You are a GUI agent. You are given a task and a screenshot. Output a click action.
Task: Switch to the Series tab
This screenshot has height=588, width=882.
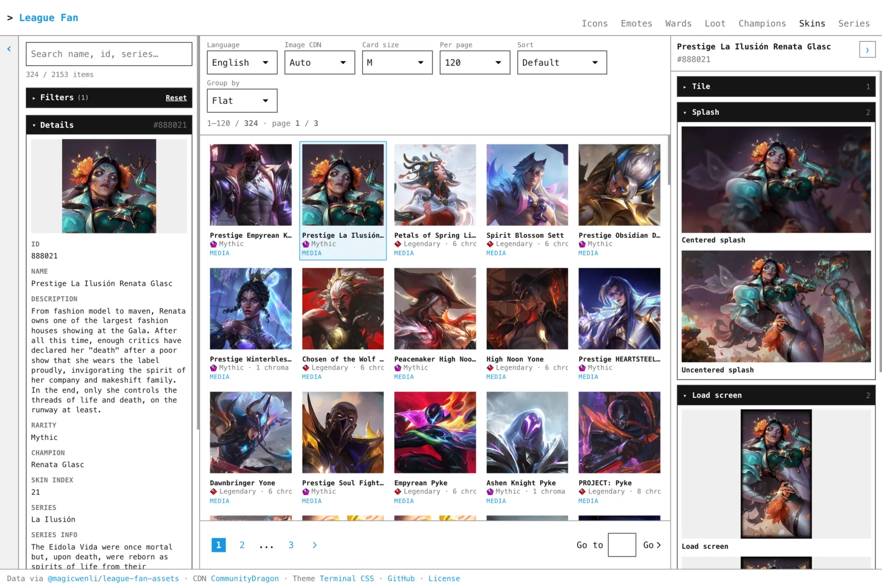pos(854,23)
